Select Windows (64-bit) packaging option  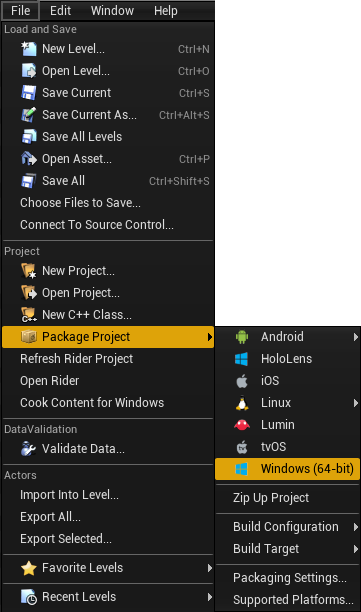coord(287,468)
